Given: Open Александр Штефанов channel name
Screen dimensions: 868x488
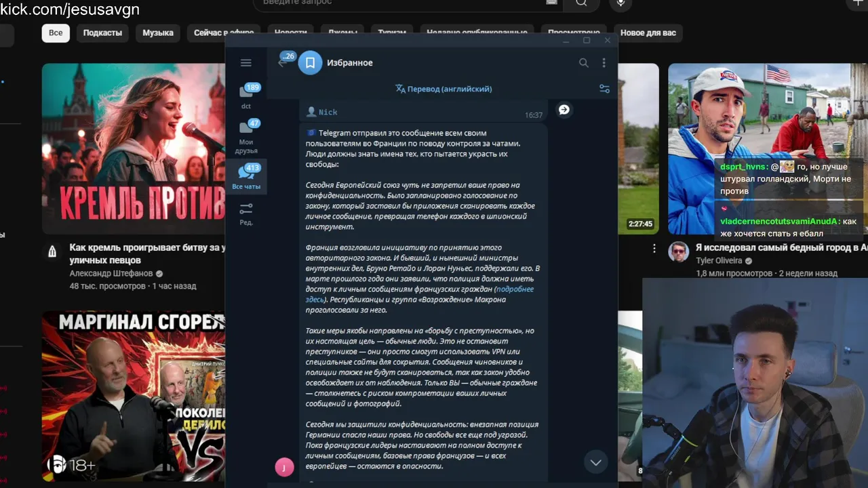Looking at the screenshot, I should (111, 274).
